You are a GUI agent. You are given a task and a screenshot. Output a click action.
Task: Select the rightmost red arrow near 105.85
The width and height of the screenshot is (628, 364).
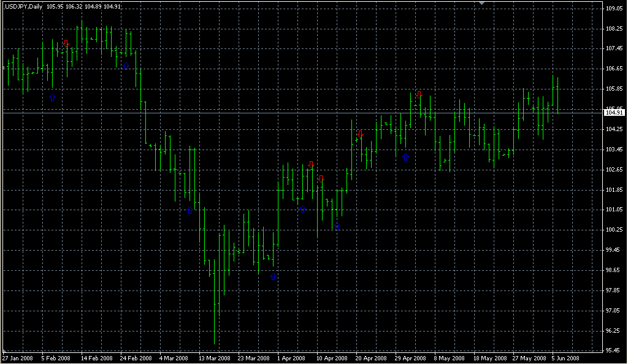point(418,94)
